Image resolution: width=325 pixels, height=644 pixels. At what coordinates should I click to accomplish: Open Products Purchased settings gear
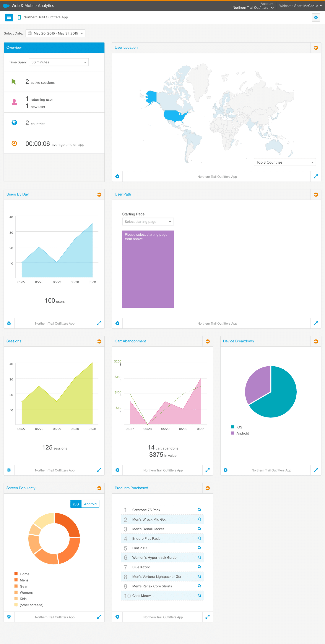(x=117, y=617)
